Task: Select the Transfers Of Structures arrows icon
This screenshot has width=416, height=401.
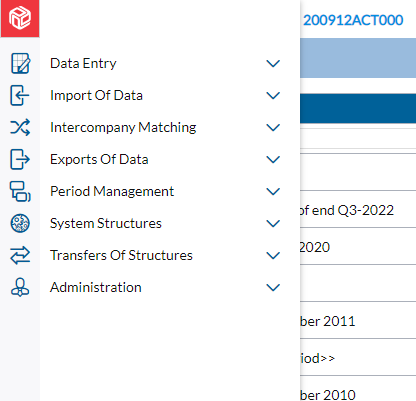Action: coord(20,255)
